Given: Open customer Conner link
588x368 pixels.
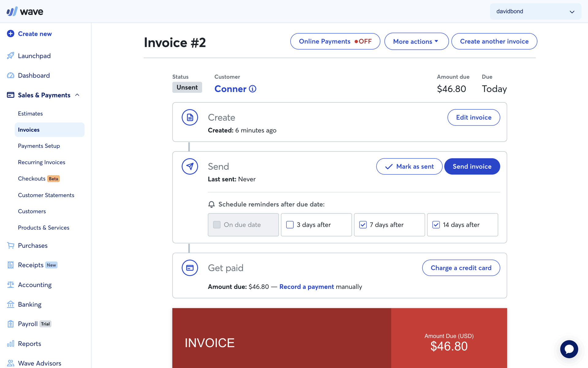Looking at the screenshot, I should [x=230, y=89].
